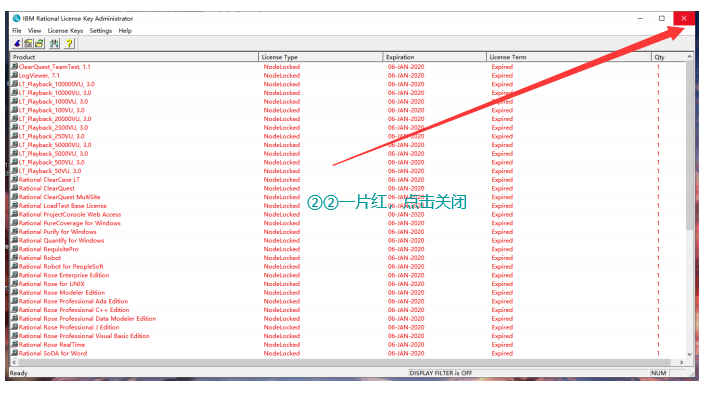706x398 pixels.
Task: Click the icon beside LT_Playback_50VU, 3.0
Action: 14,171
